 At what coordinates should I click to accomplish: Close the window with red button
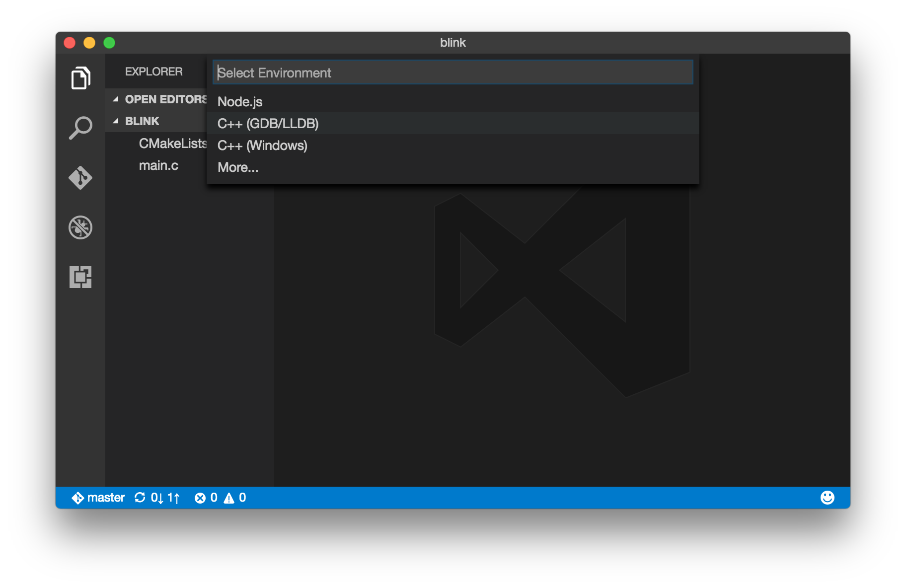(70, 43)
